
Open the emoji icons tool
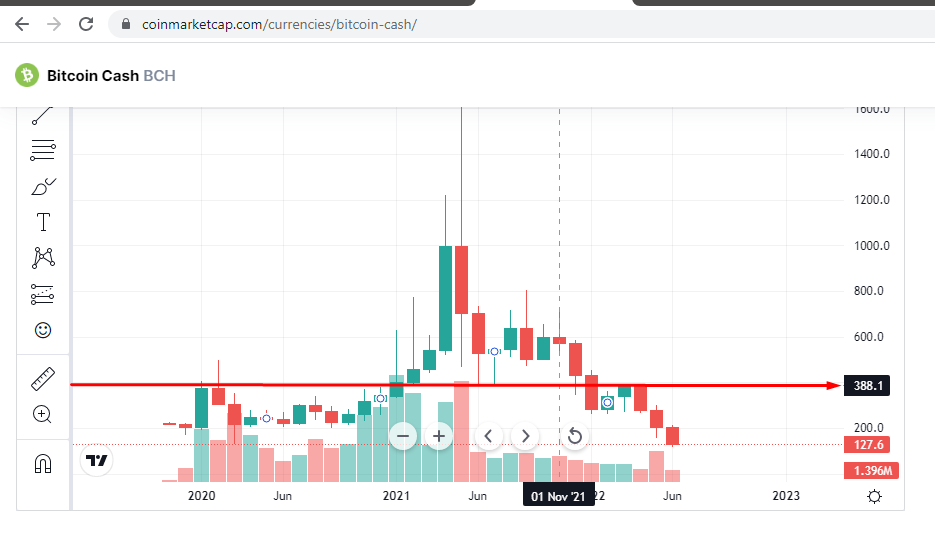point(43,330)
